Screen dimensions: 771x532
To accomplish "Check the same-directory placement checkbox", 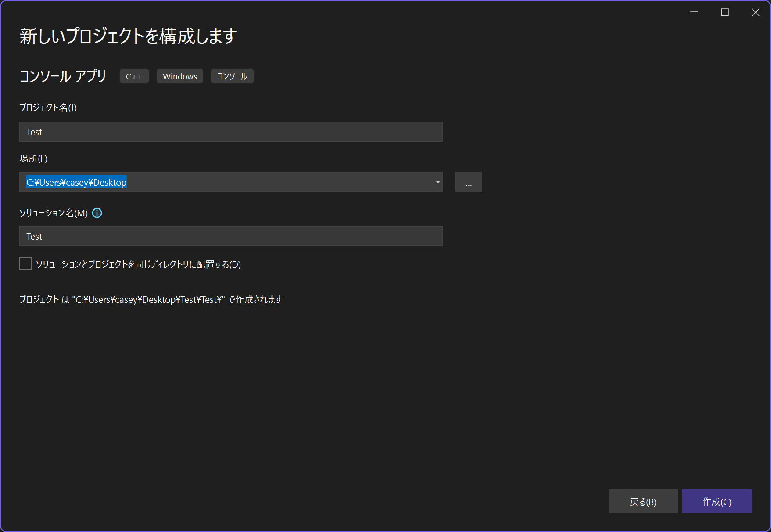I will click(25, 263).
